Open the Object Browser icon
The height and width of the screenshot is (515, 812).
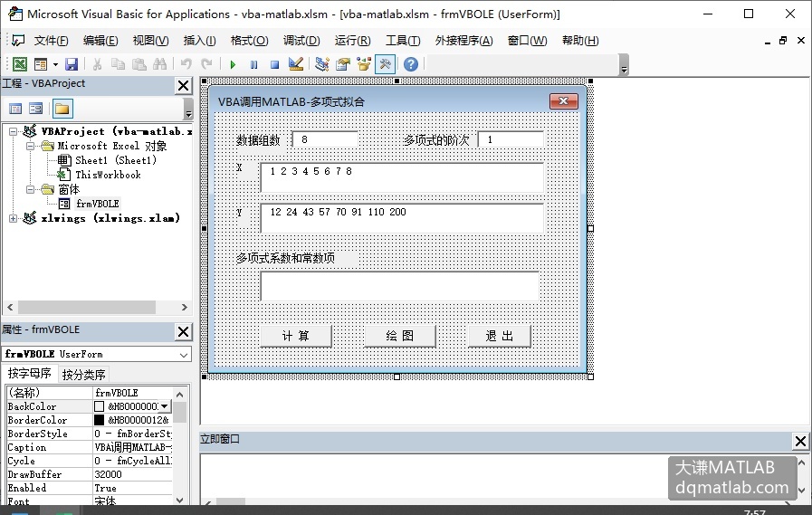point(364,64)
